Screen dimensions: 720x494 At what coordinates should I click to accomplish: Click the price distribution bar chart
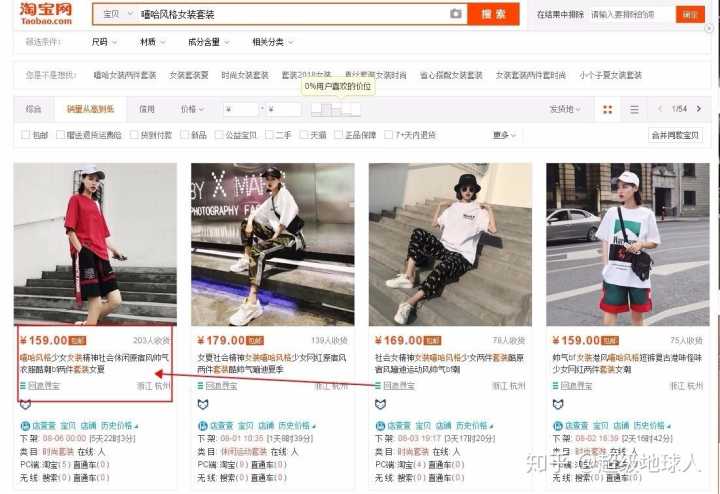[337, 108]
